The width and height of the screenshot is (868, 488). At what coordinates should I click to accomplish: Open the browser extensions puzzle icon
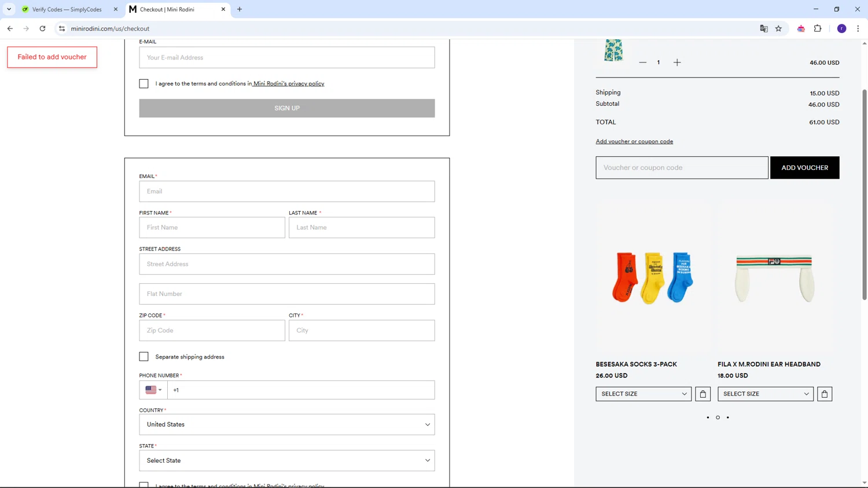point(818,28)
